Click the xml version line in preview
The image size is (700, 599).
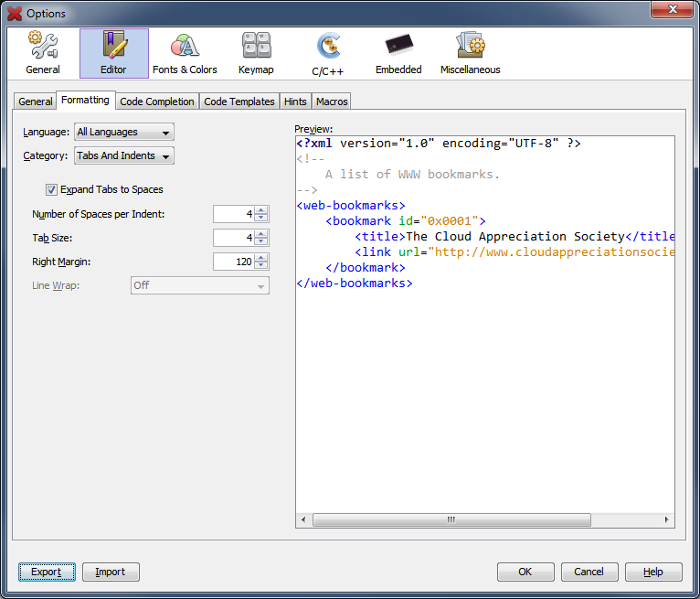(439, 144)
